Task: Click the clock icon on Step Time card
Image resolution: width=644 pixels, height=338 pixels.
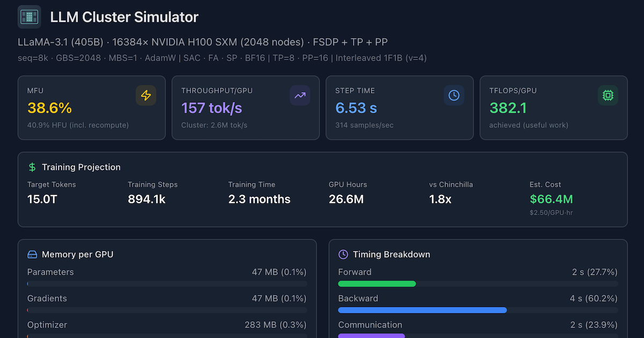Action: [x=454, y=95]
